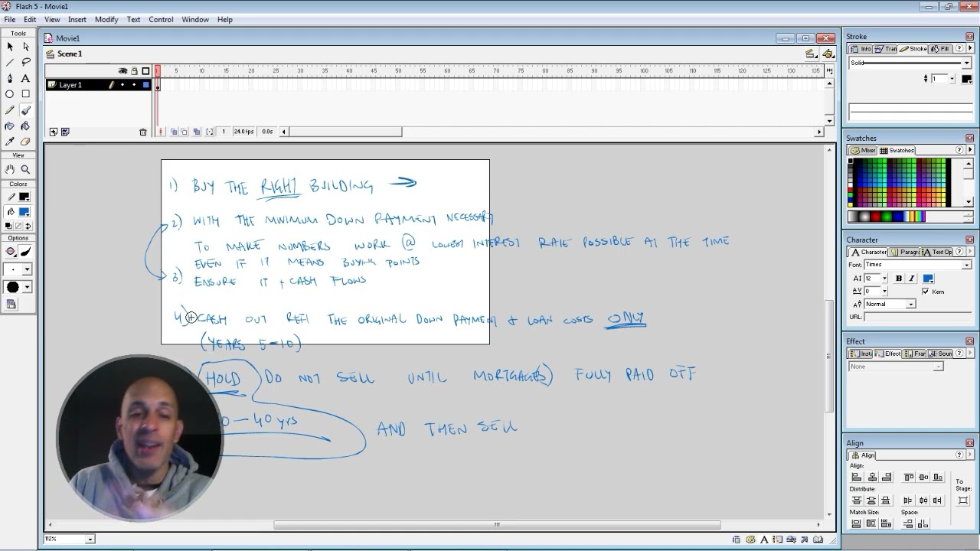
Task: Open the toolbox fill color swatch
Action: point(24,212)
